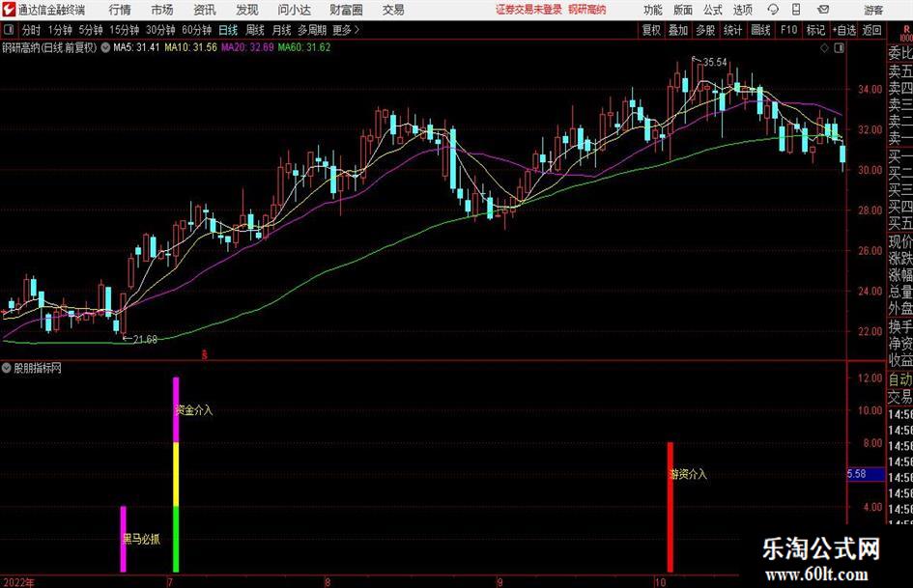Add stock with +自选 button
This screenshot has width=913, height=588.
point(844,30)
